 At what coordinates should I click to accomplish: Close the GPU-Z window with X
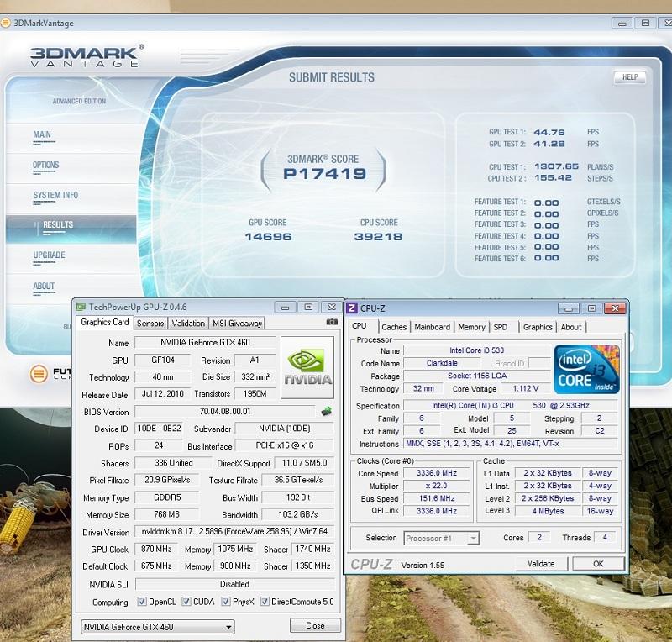point(331,307)
